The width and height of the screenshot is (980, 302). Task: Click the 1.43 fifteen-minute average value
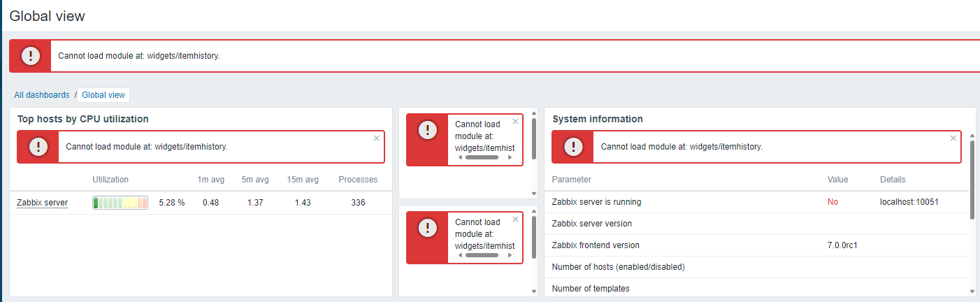coord(303,203)
